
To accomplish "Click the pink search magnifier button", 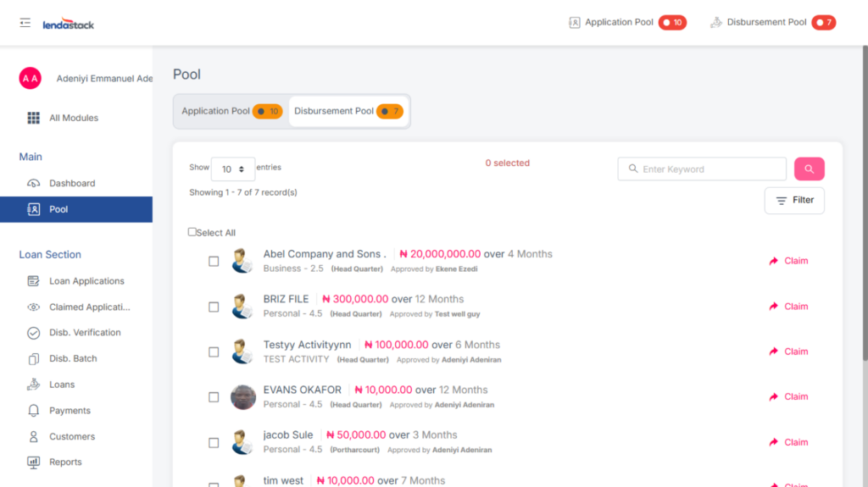I will [809, 169].
